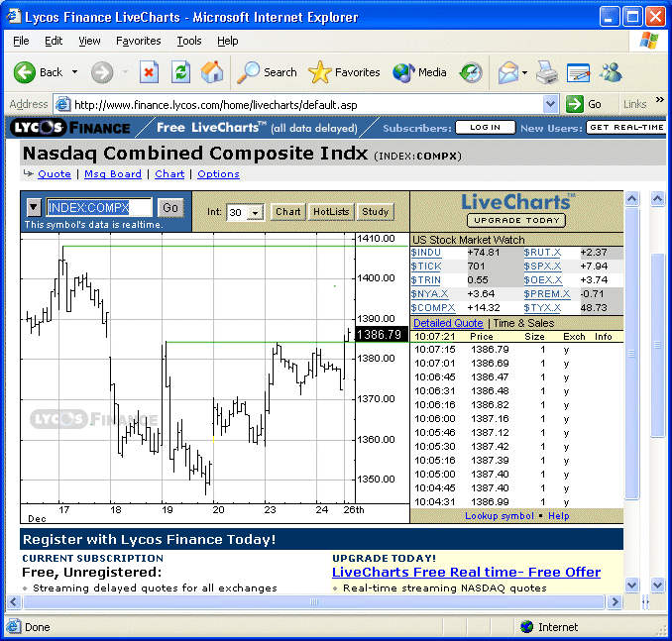This screenshot has width=672, height=641.
Task: Click the Study button
Action: (375, 212)
